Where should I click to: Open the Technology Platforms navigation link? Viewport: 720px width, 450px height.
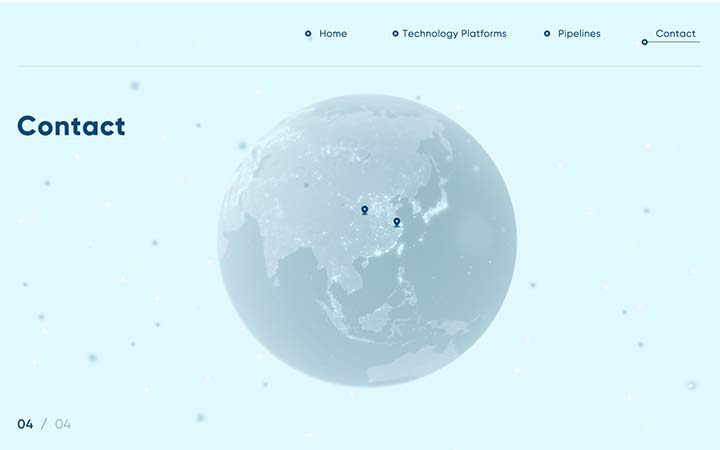click(x=454, y=34)
